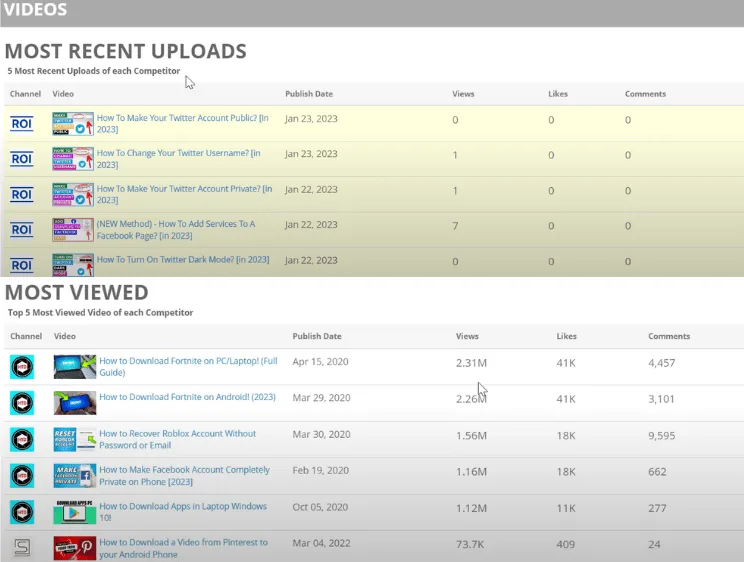Open thumbnail of Twitter Account Private video

point(73,195)
